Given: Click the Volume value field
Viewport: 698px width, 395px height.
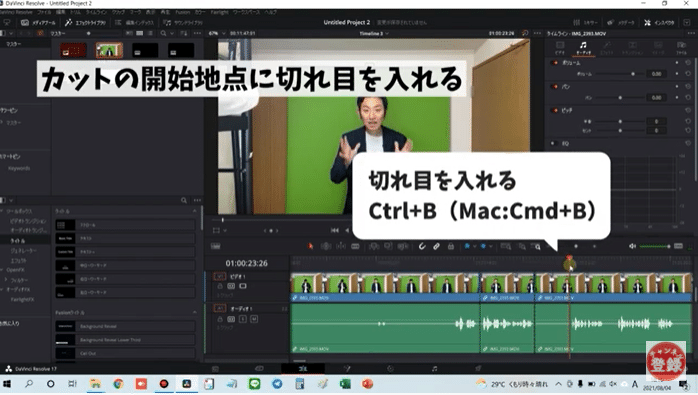Looking at the screenshot, I should [x=657, y=74].
